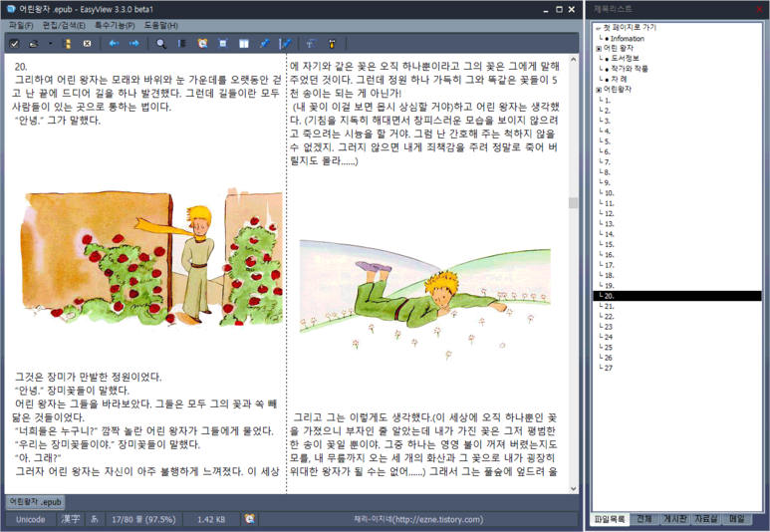
Task: Toggle the fullscreen frame icon
Action: click(x=223, y=44)
